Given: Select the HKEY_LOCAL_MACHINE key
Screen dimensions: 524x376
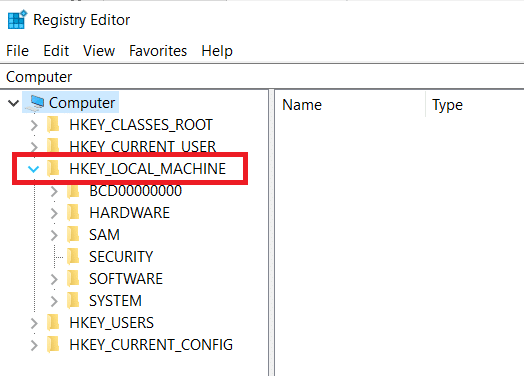Looking at the screenshot, I should 148,169.
